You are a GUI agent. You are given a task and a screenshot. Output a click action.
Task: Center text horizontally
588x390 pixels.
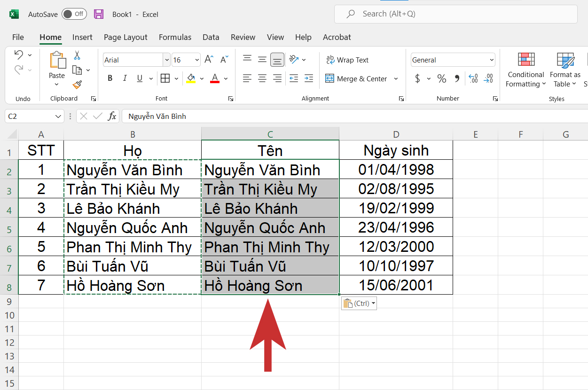(x=262, y=78)
